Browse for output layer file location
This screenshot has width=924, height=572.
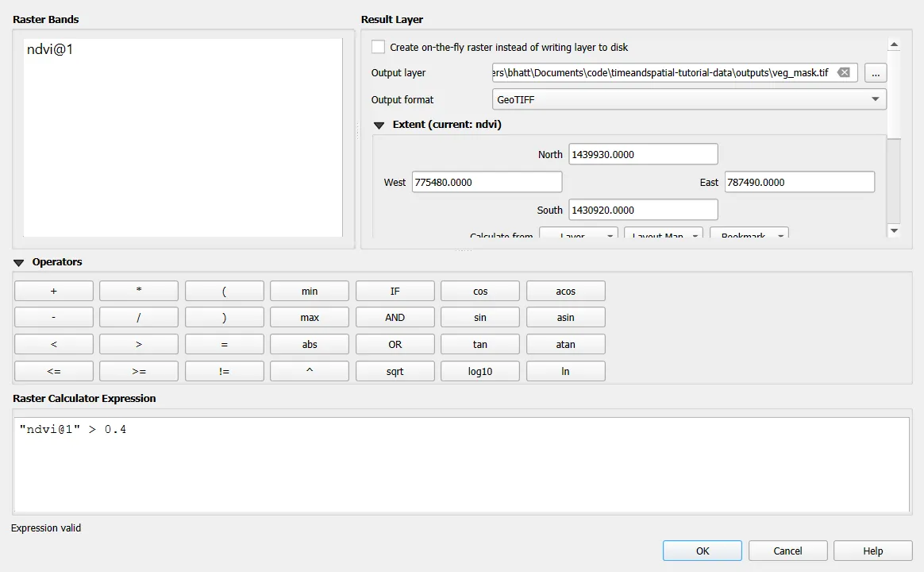click(x=876, y=73)
